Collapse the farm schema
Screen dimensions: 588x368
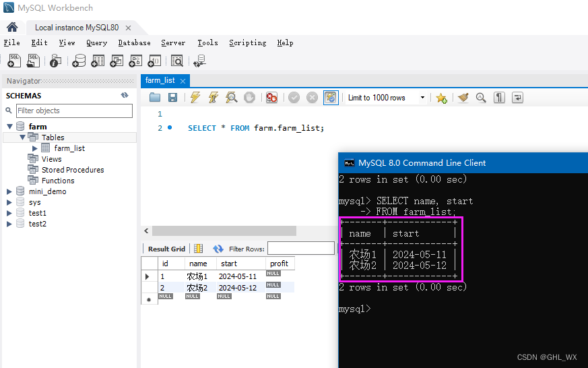[9, 127]
